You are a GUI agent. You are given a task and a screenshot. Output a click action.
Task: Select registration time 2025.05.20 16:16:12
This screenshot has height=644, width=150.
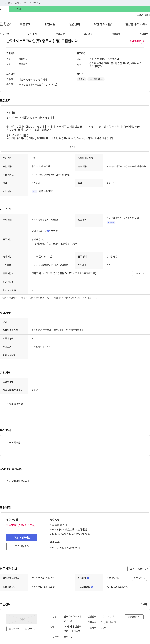(43, 578)
